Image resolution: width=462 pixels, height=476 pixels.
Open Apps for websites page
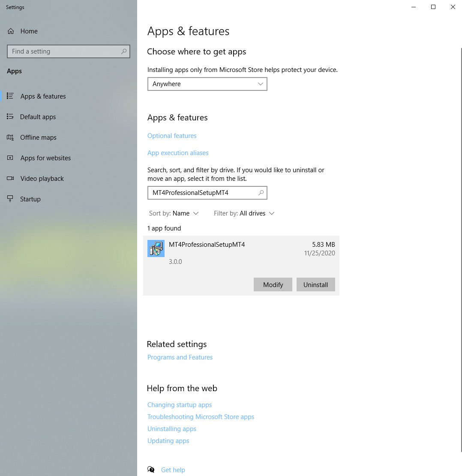click(68, 158)
